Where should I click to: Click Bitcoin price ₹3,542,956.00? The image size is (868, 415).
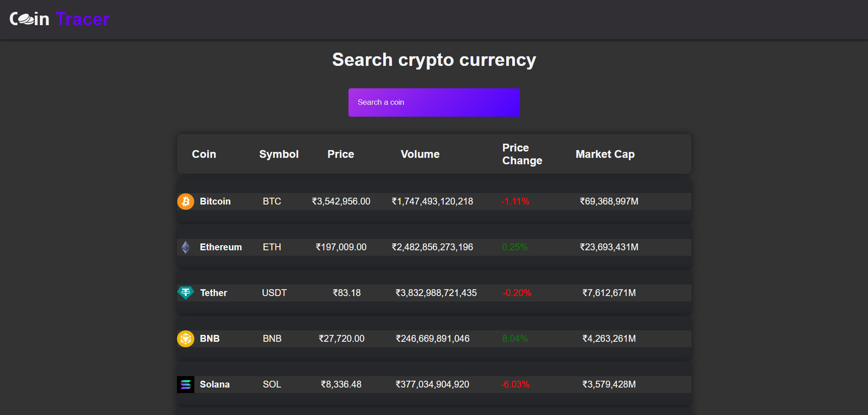pyautogui.click(x=341, y=201)
